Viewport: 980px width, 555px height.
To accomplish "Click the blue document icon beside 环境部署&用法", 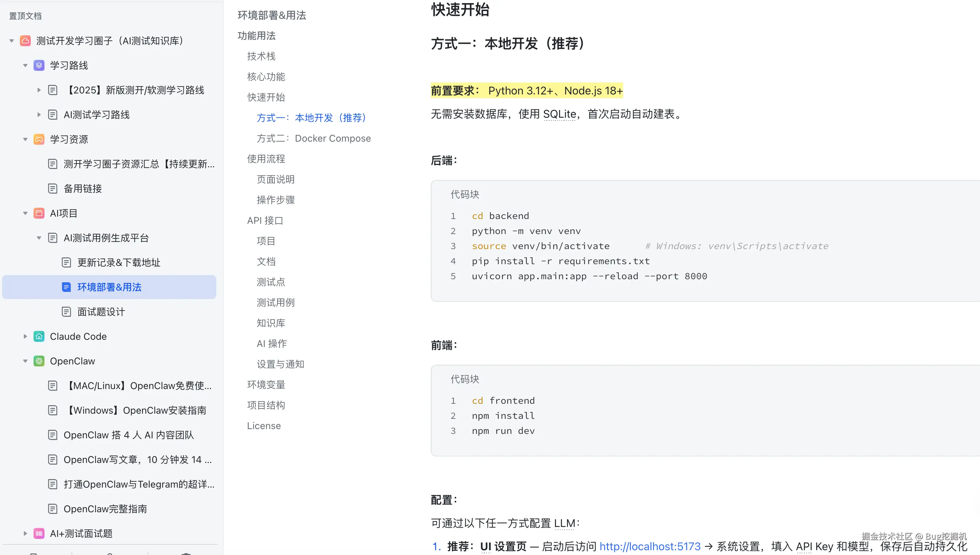I will (66, 287).
